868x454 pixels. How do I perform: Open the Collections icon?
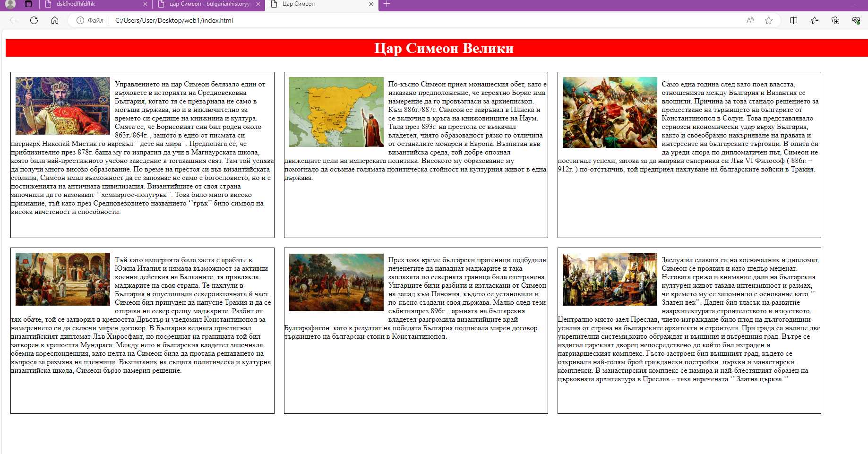point(835,20)
